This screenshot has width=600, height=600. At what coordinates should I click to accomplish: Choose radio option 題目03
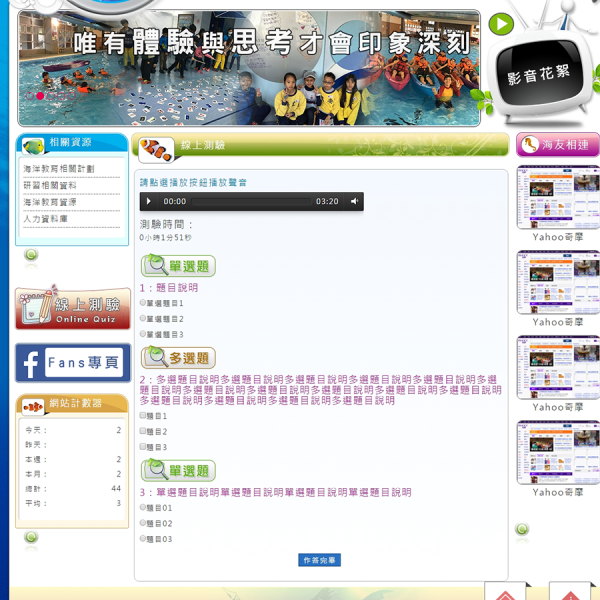pyautogui.click(x=143, y=539)
